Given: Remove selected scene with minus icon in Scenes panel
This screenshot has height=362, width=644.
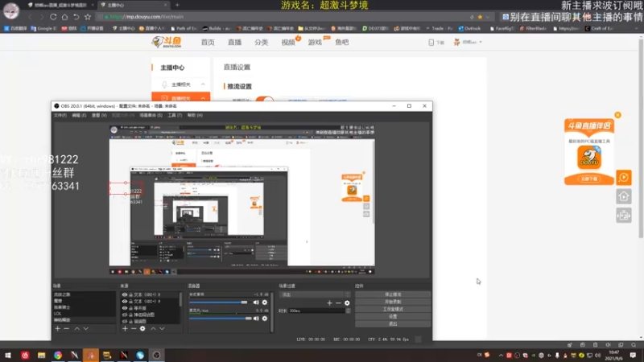Looking at the screenshot, I should point(67,329).
